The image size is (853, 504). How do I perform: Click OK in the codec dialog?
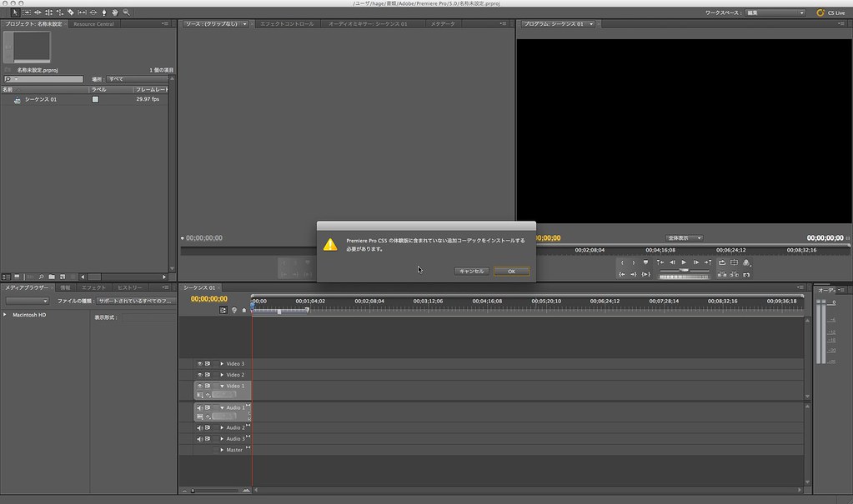click(x=511, y=272)
